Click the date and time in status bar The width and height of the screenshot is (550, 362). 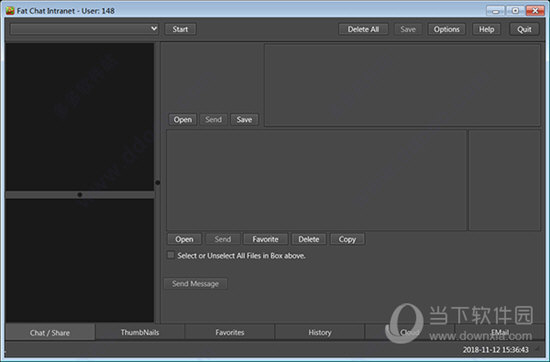tap(495, 349)
